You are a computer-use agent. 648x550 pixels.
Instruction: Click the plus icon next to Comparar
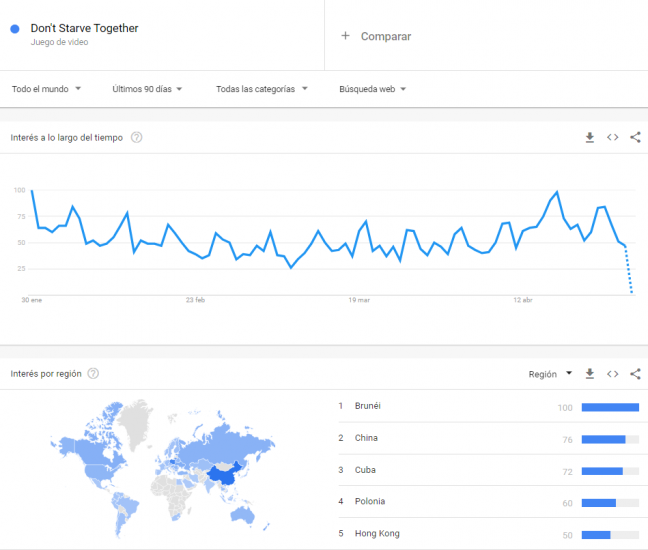tap(345, 36)
